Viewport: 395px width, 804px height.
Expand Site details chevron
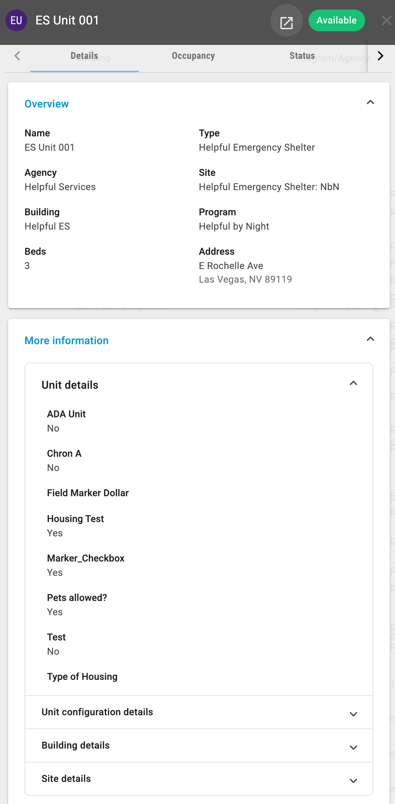[353, 780]
